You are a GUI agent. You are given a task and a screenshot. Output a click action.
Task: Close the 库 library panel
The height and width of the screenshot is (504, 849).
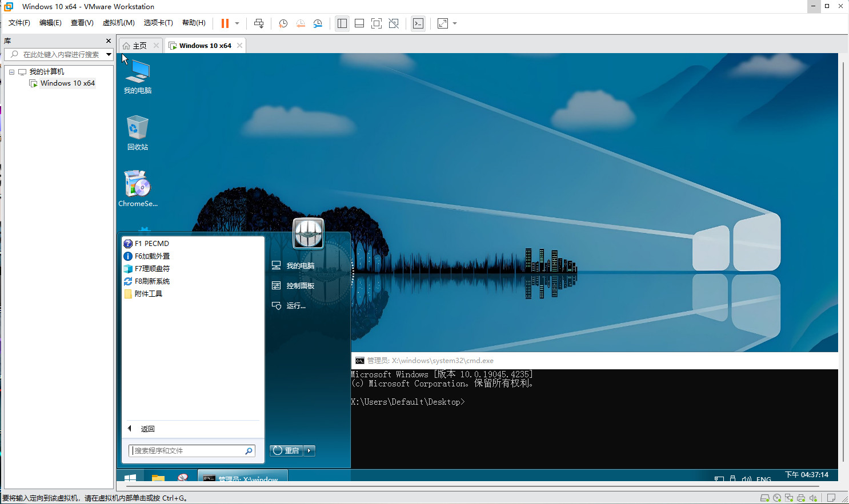pyautogui.click(x=109, y=41)
